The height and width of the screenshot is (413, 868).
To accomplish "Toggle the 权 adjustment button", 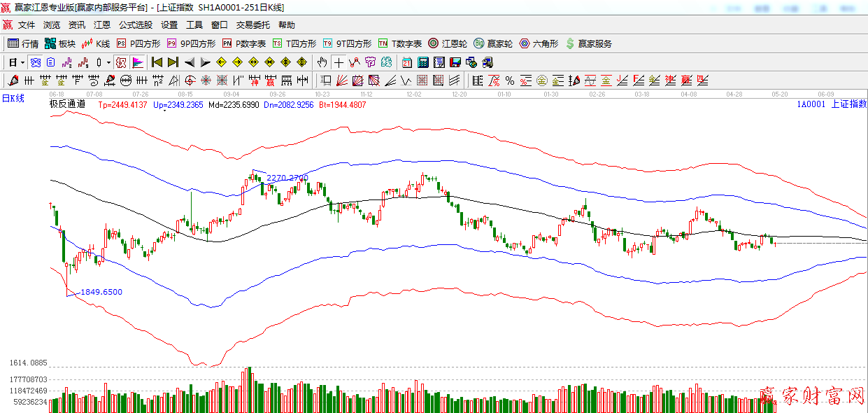I will click(x=121, y=62).
